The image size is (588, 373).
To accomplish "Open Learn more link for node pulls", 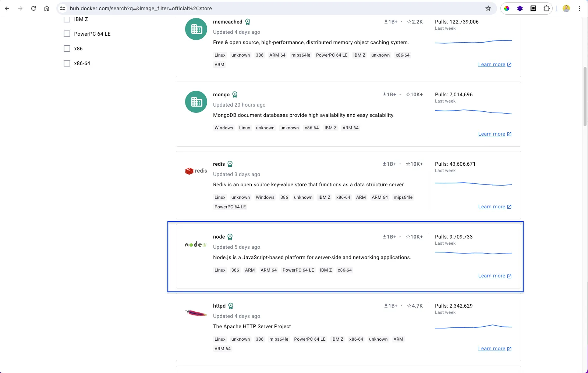I will [x=495, y=276].
